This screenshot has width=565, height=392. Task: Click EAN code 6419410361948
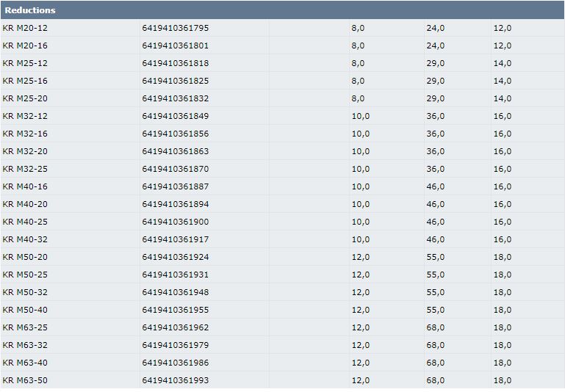tap(176, 293)
